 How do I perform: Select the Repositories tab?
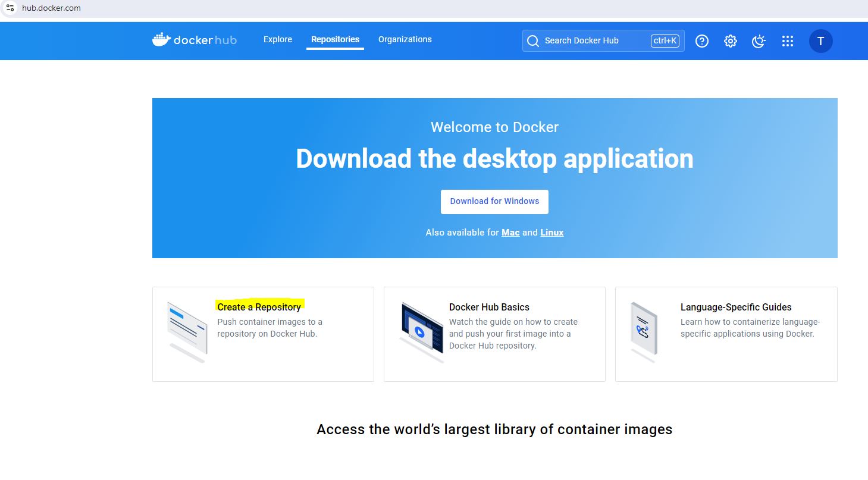tap(335, 40)
